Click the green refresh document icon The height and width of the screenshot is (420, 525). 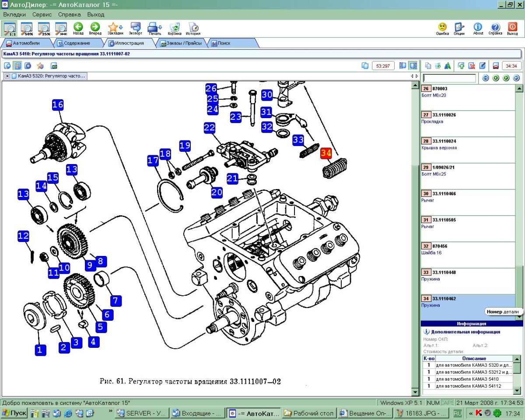pyautogui.click(x=438, y=66)
